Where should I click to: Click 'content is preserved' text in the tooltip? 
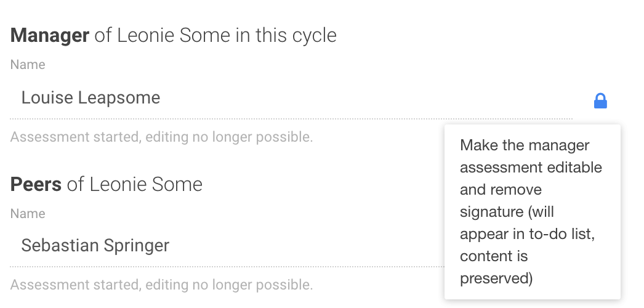pos(496,267)
